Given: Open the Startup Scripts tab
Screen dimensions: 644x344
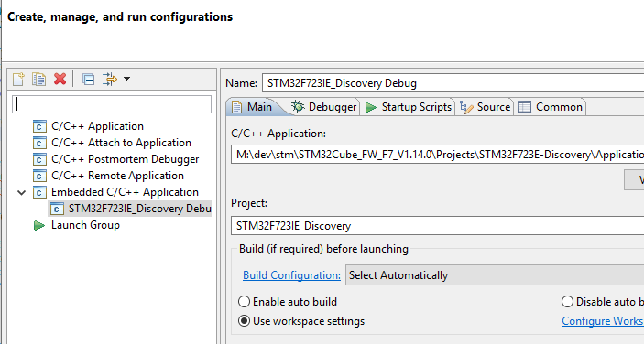Looking at the screenshot, I should click(x=409, y=107).
